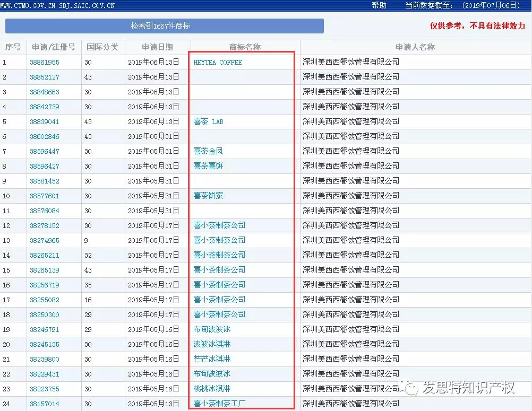Viewport: 532px width, 411px height.
Task: Open registration number 38278152
Action: 45,226
